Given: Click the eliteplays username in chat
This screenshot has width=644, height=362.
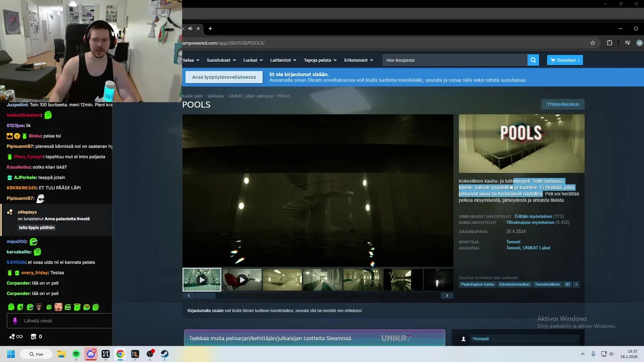Looking at the screenshot, I should tap(27, 212).
